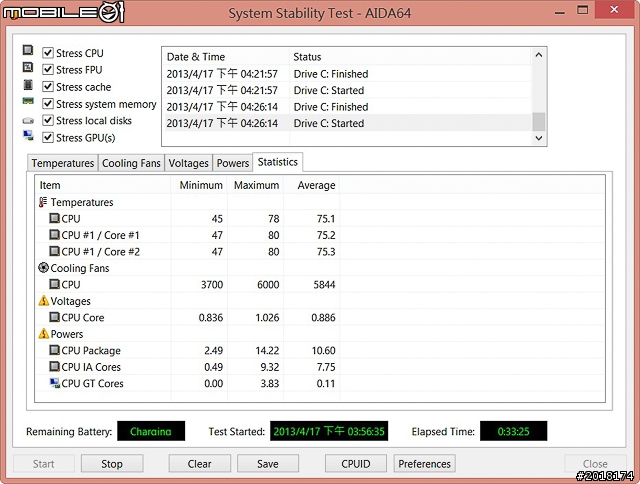
Task: Click the Status column header in the log
Action: coord(410,57)
